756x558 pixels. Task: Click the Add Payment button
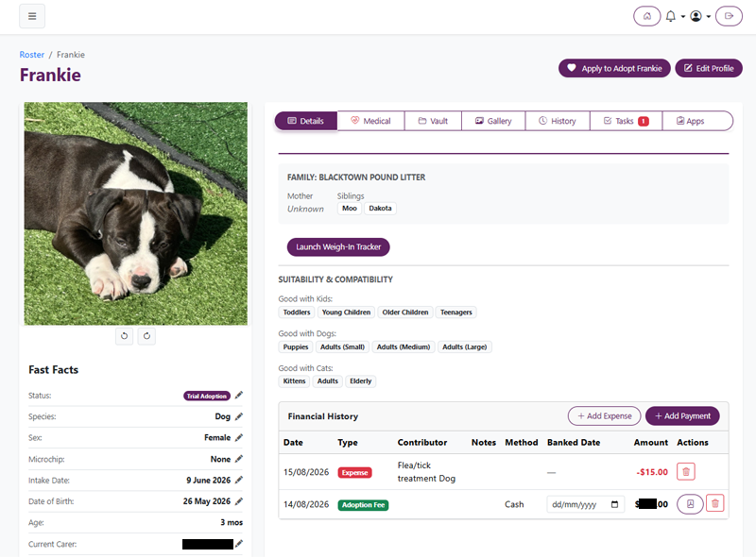682,415
